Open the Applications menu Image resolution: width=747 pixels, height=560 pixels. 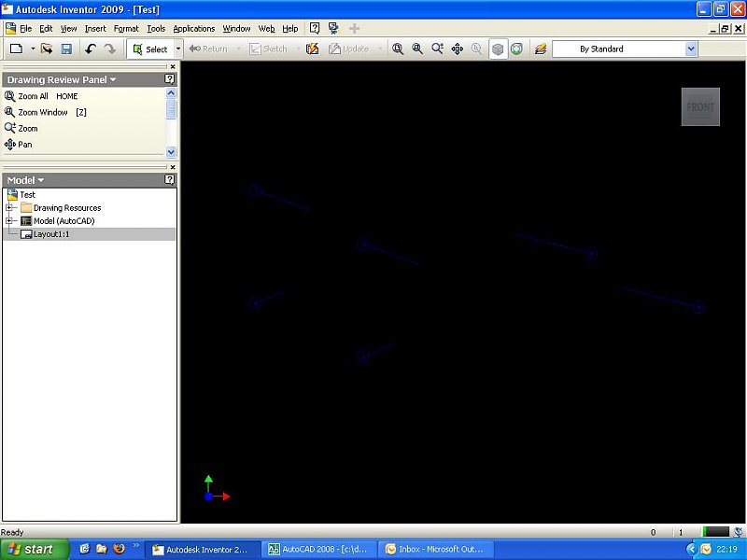[194, 29]
